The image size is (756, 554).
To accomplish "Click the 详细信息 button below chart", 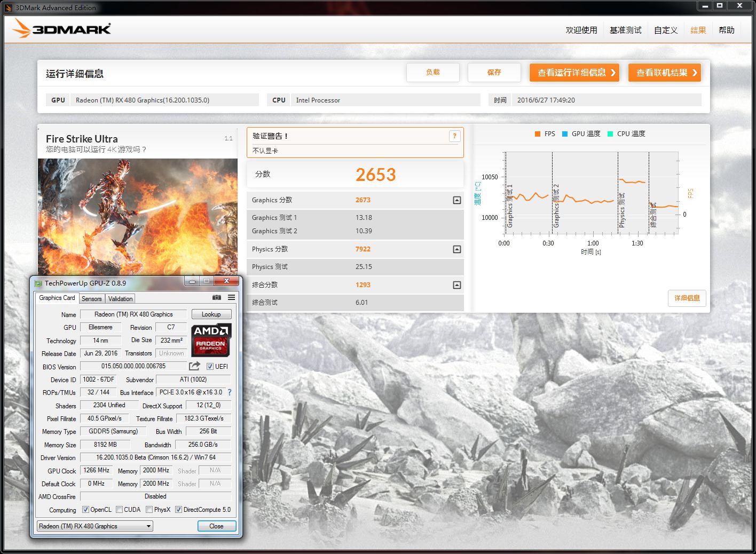I will coord(687,298).
